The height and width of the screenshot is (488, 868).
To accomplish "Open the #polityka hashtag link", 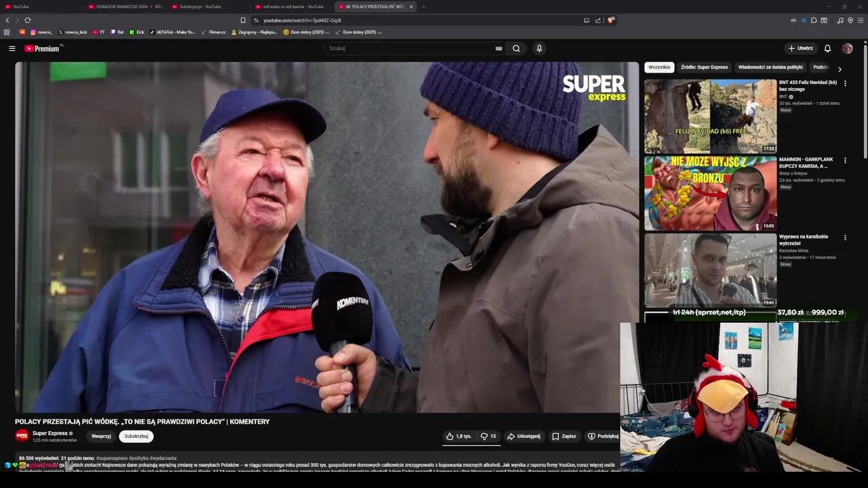I will (x=138, y=458).
